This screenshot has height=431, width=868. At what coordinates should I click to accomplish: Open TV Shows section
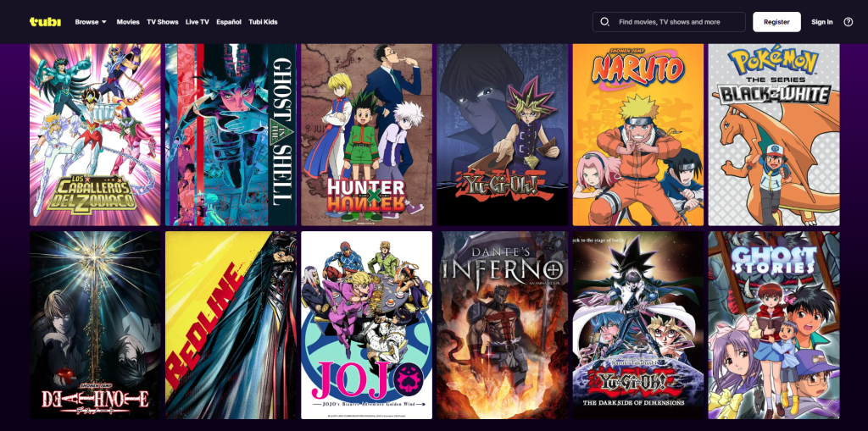coord(162,22)
